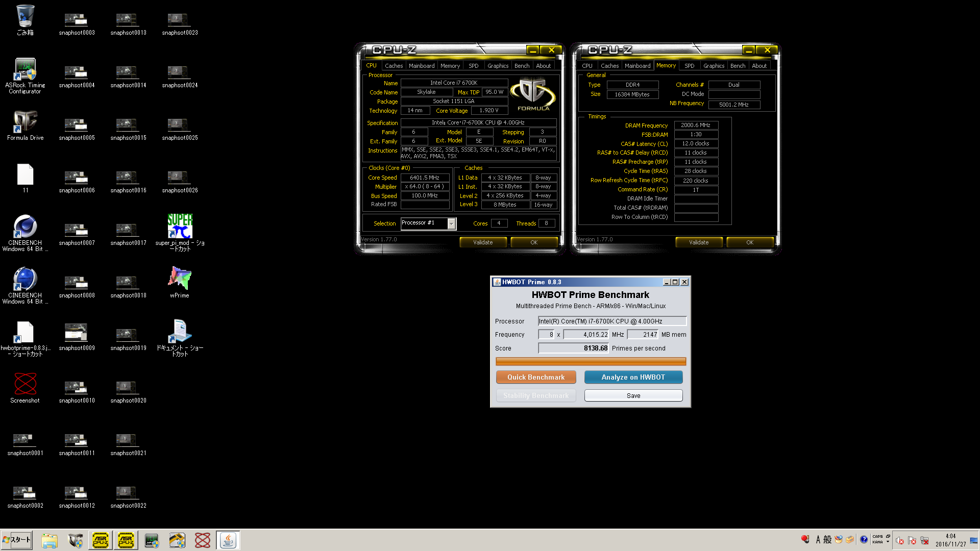Open Graphics tab in left CPU-Z window

click(x=498, y=66)
